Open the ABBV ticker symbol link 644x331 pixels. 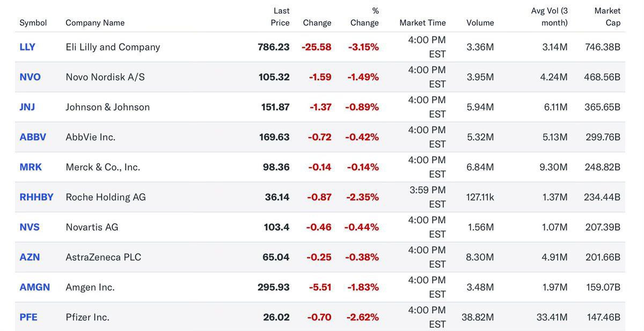(x=33, y=137)
